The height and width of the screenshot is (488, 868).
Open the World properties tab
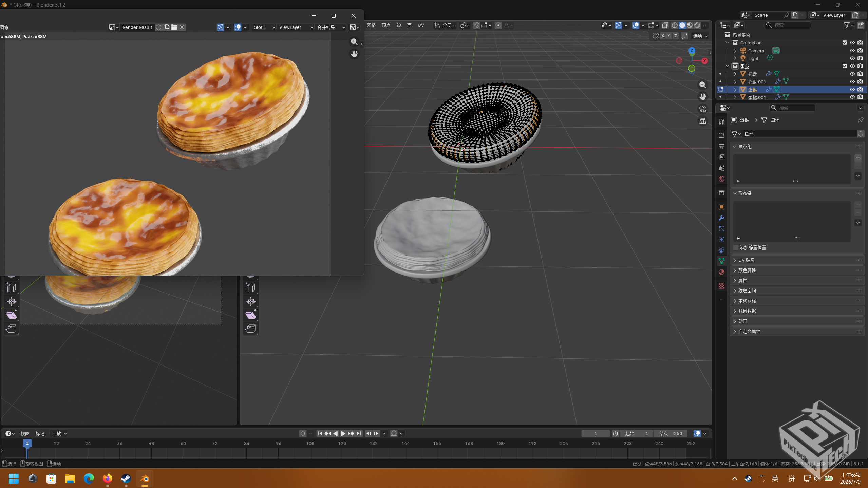[721, 179]
